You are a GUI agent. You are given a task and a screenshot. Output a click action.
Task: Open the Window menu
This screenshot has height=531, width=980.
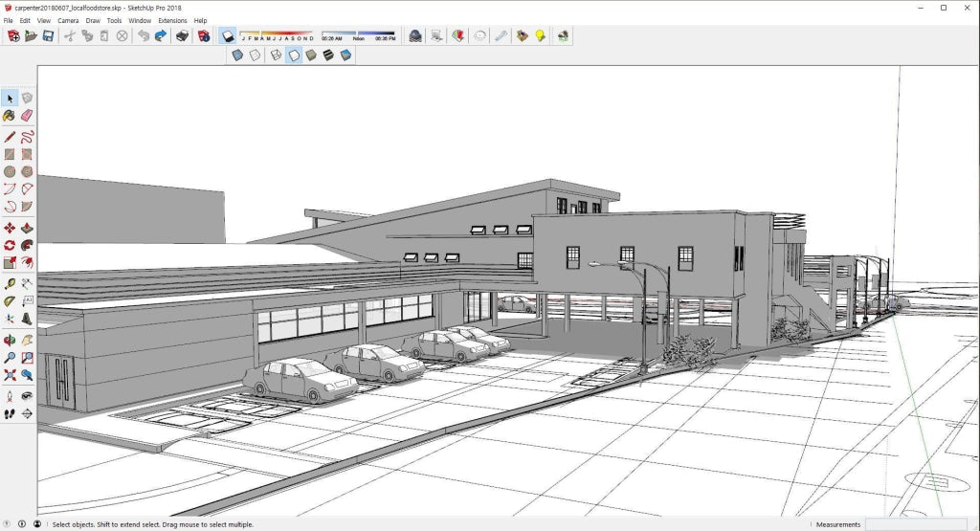pos(140,20)
